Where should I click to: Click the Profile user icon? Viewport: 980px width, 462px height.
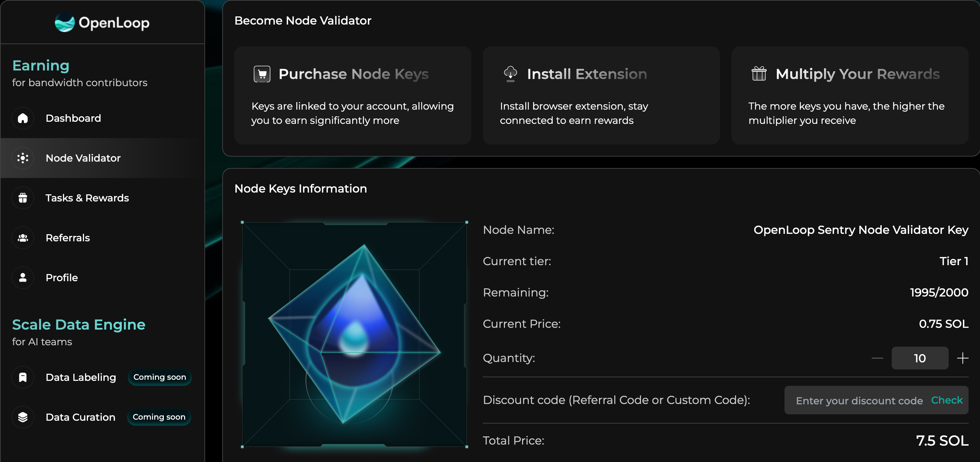(x=23, y=278)
